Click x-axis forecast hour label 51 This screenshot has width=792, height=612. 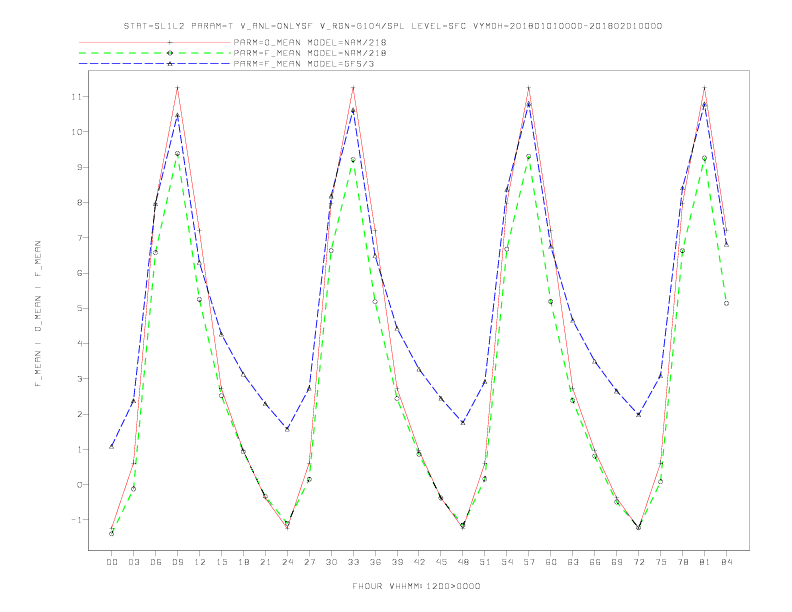(485, 562)
